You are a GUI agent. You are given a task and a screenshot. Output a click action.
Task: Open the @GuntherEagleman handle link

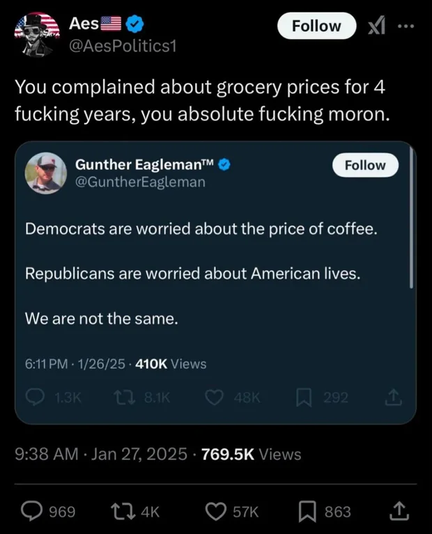point(140,182)
